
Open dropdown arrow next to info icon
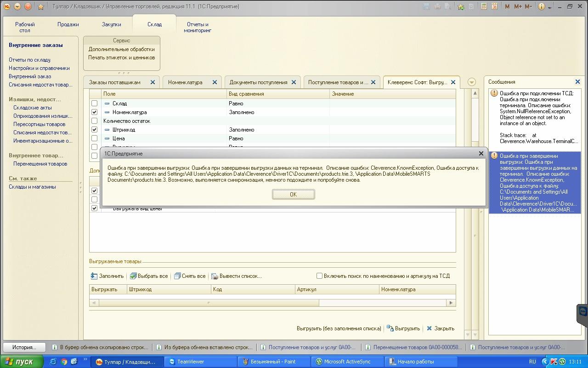[549, 6]
